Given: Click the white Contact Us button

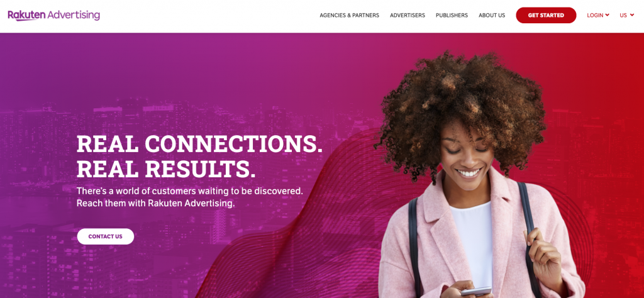Looking at the screenshot, I should (x=106, y=236).
